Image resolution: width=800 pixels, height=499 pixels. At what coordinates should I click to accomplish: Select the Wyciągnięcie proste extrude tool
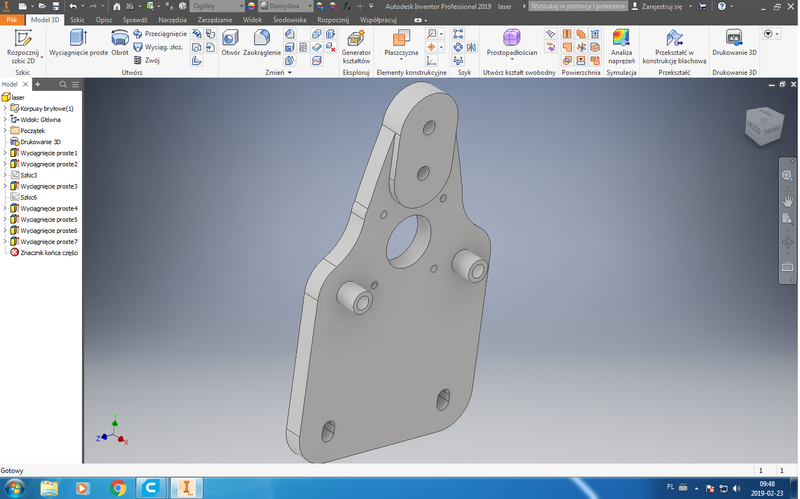point(78,43)
